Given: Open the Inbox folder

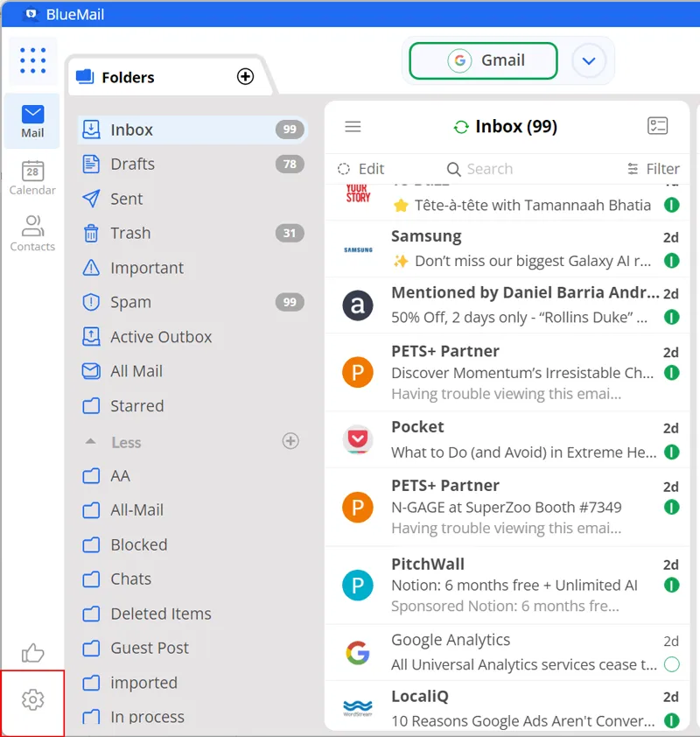Looking at the screenshot, I should (192, 130).
